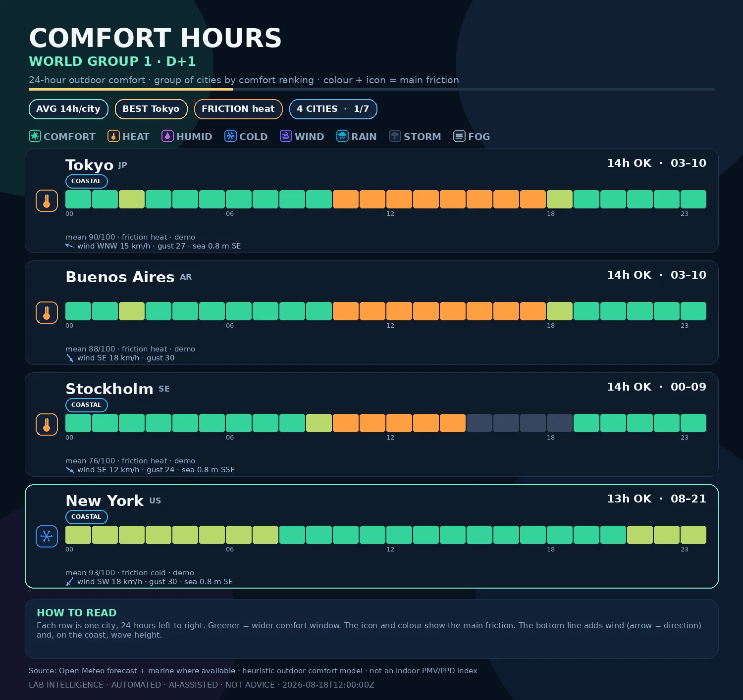Click the Stockholm city name
This screenshot has width=743, height=700.
click(109, 389)
